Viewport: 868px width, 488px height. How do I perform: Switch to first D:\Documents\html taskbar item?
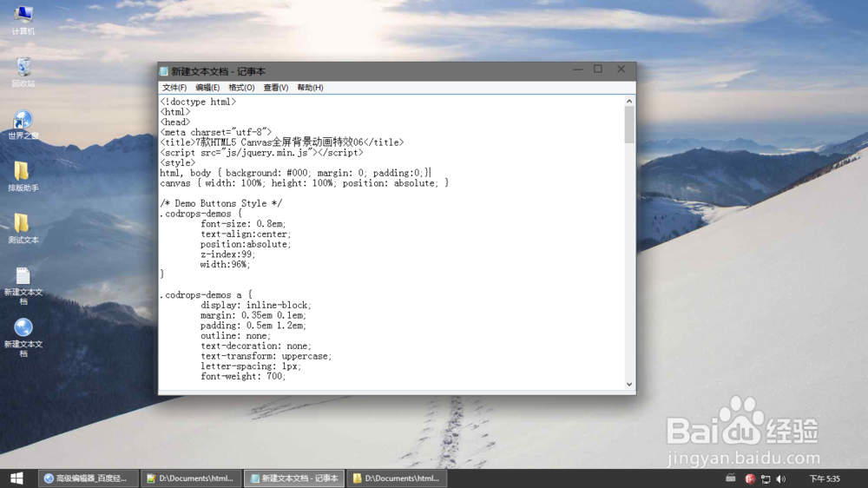pos(190,478)
